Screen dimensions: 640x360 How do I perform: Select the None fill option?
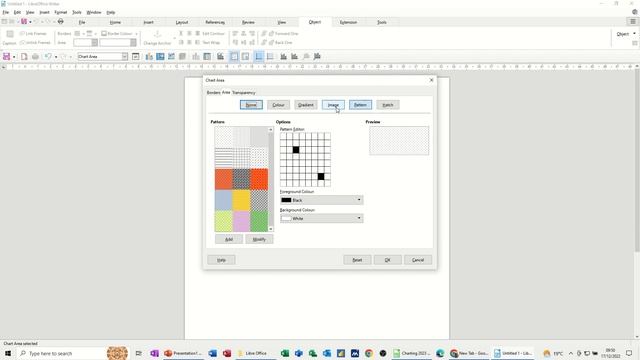click(251, 105)
